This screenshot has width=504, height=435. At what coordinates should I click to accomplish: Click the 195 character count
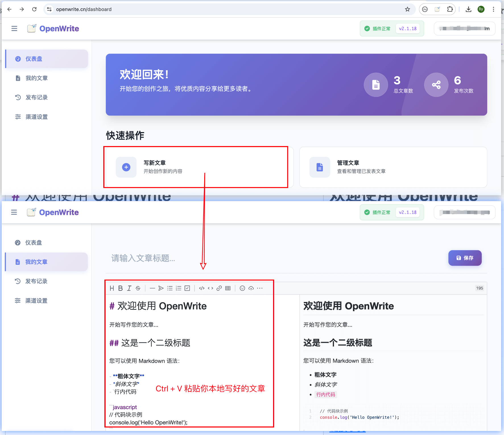[480, 288]
